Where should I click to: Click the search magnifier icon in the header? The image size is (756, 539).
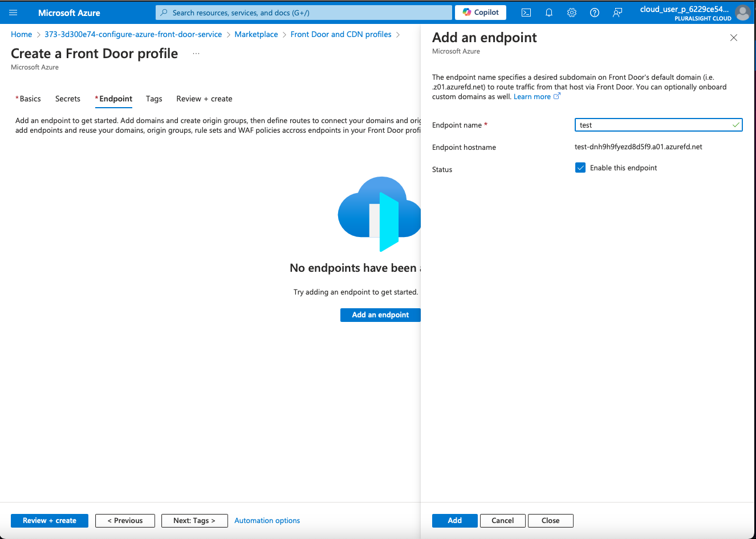164,13
